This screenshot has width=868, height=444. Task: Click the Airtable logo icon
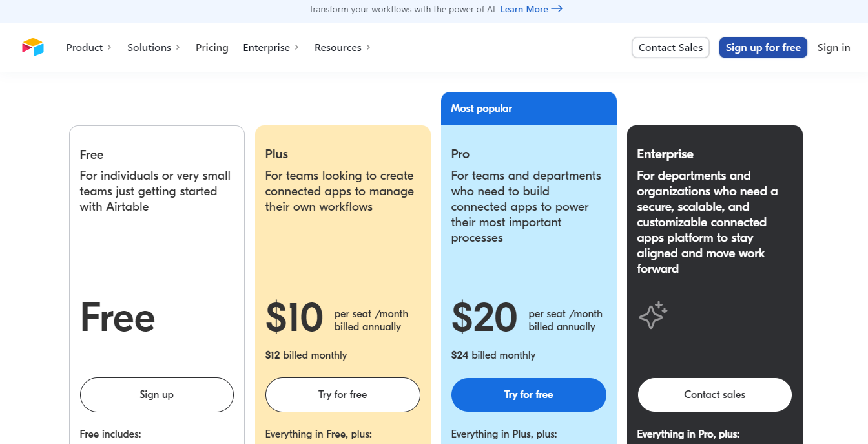(x=32, y=47)
